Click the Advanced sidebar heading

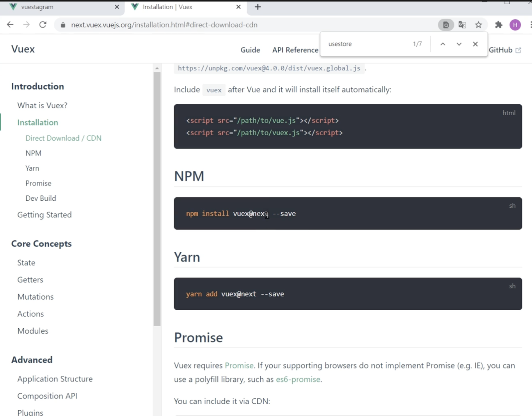32,360
